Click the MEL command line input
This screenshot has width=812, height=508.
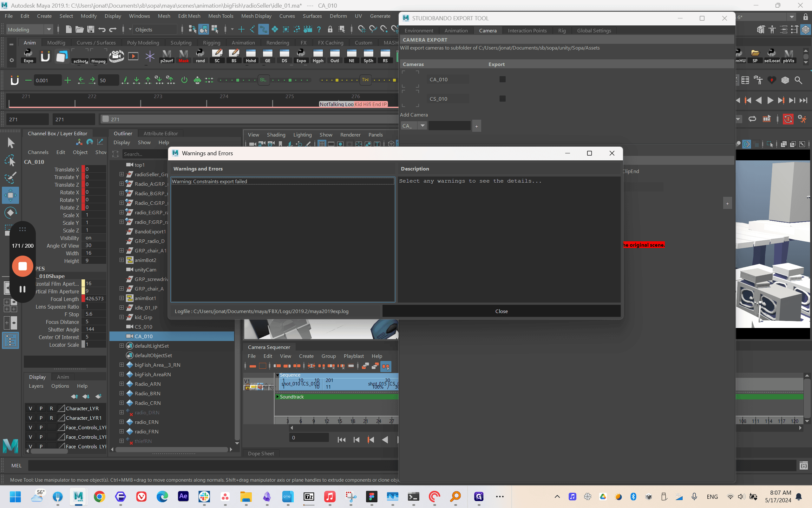tap(213, 465)
